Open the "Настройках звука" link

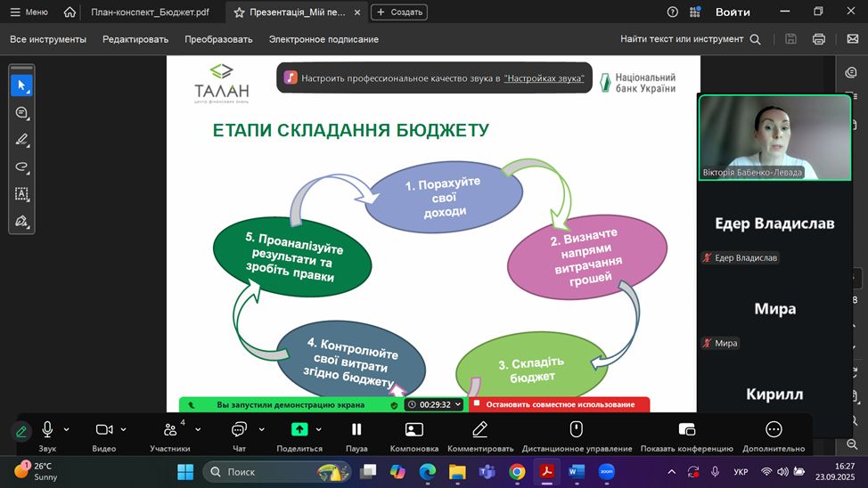tap(544, 78)
